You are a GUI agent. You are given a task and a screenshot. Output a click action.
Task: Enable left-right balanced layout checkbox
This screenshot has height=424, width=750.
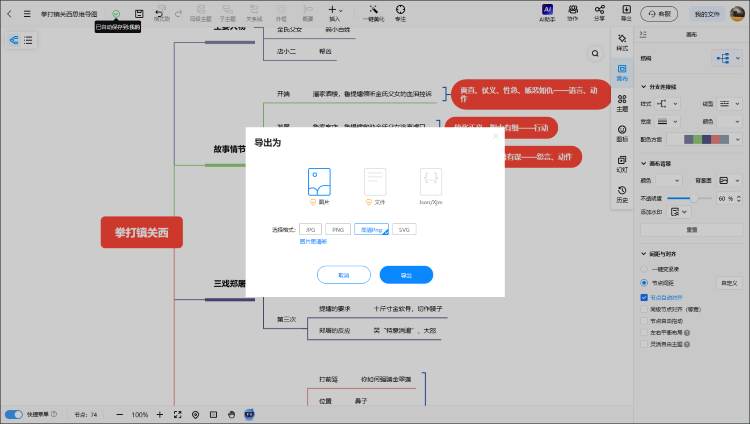(644, 332)
